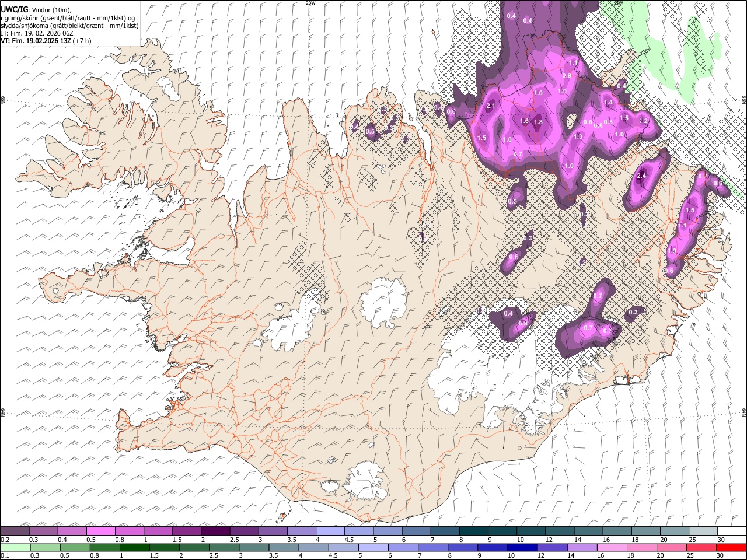Click the 0.2 swatch in the purple snow legend

click(15, 531)
